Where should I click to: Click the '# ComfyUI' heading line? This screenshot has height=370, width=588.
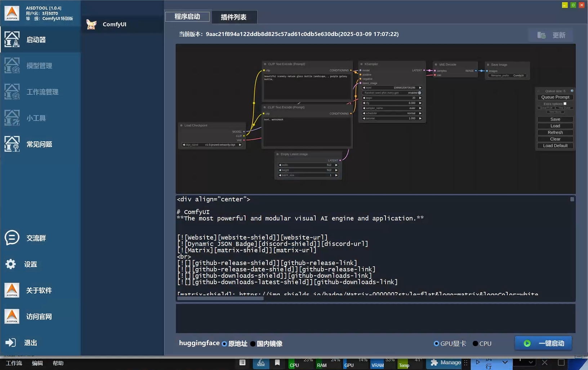tap(193, 212)
